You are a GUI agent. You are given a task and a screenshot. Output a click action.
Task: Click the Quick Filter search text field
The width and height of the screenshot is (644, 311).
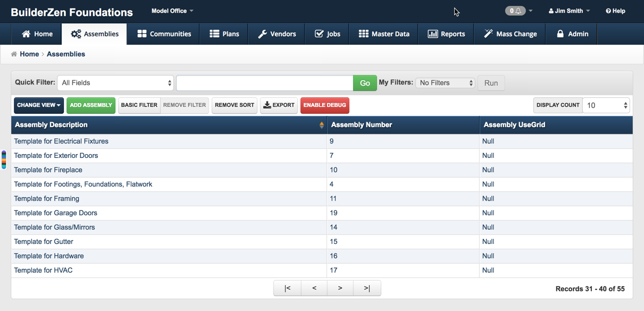[264, 83]
